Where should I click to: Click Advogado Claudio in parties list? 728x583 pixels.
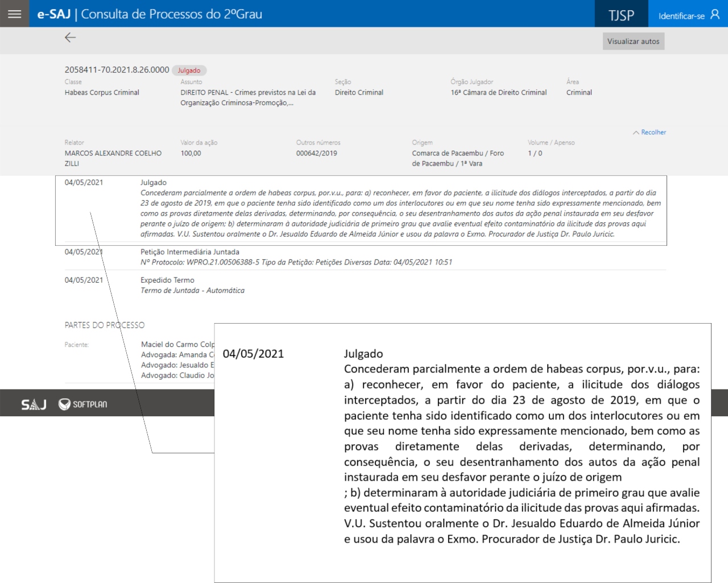[x=177, y=375]
